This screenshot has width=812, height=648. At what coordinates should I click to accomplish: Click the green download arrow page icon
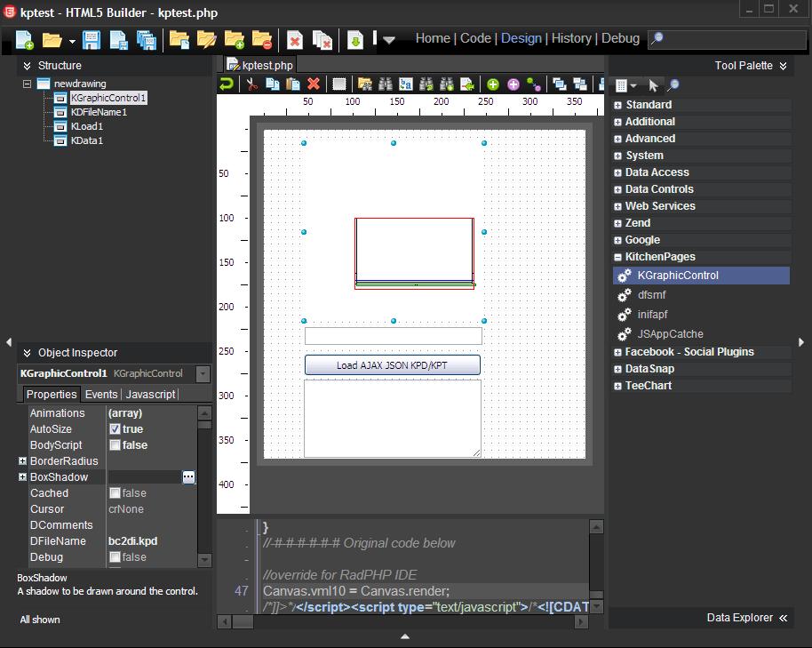tap(355, 40)
